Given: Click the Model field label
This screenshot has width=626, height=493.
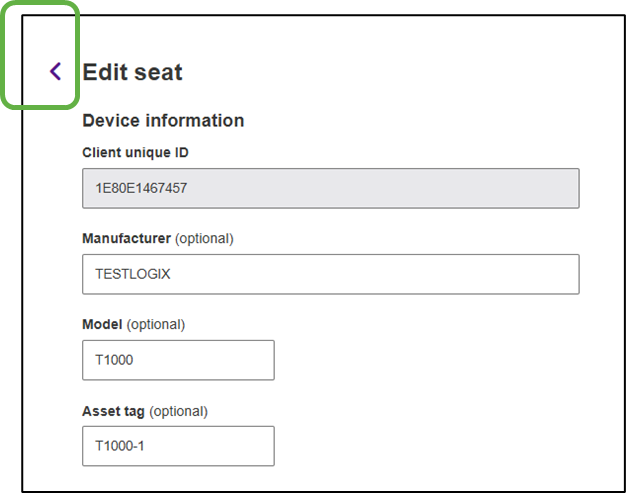Looking at the screenshot, I should pyautogui.click(x=102, y=325).
